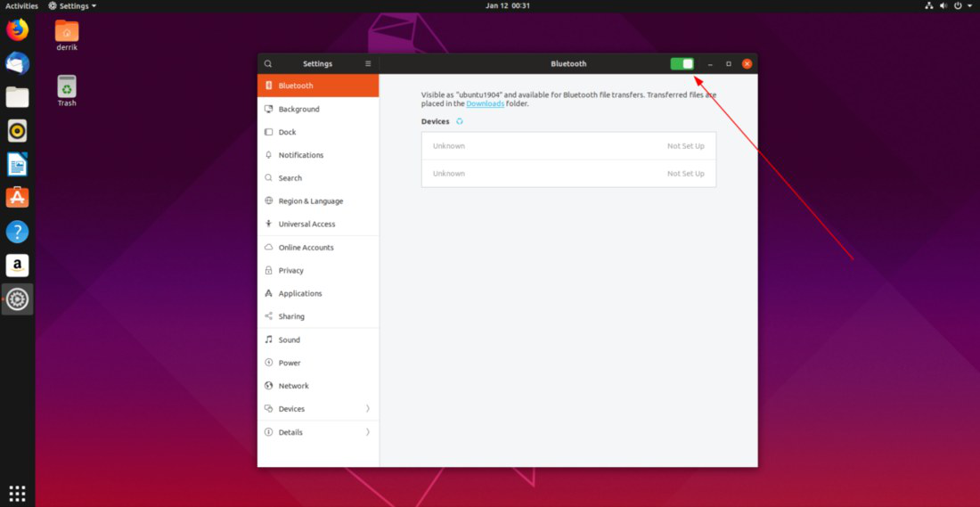Open Help from the dock
The image size is (980, 507).
18,232
